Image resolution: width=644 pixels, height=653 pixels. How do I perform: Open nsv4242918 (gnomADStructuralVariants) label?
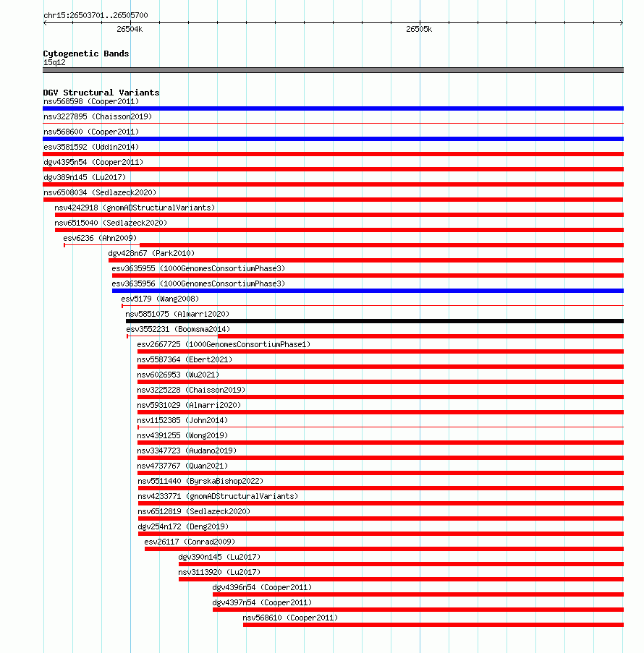click(135, 208)
